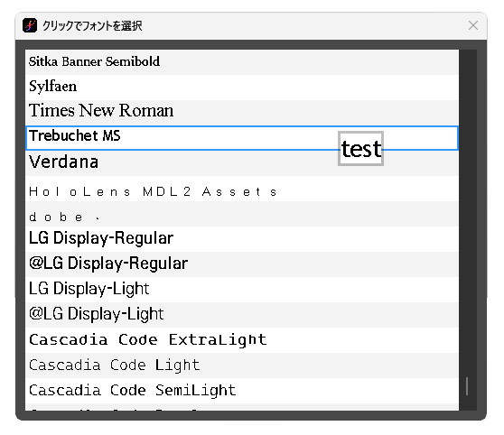Select the HoloLens MDL2 Assets font

(x=242, y=189)
